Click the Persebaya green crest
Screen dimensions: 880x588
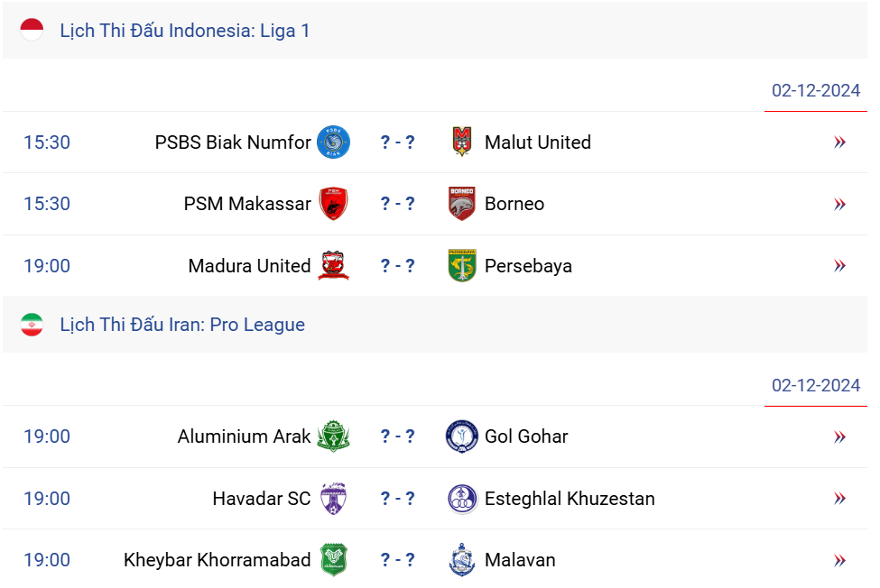pos(462,266)
